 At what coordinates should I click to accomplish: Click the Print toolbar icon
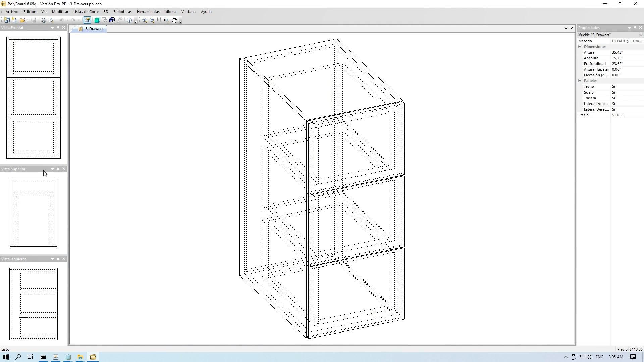click(x=43, y=20)
